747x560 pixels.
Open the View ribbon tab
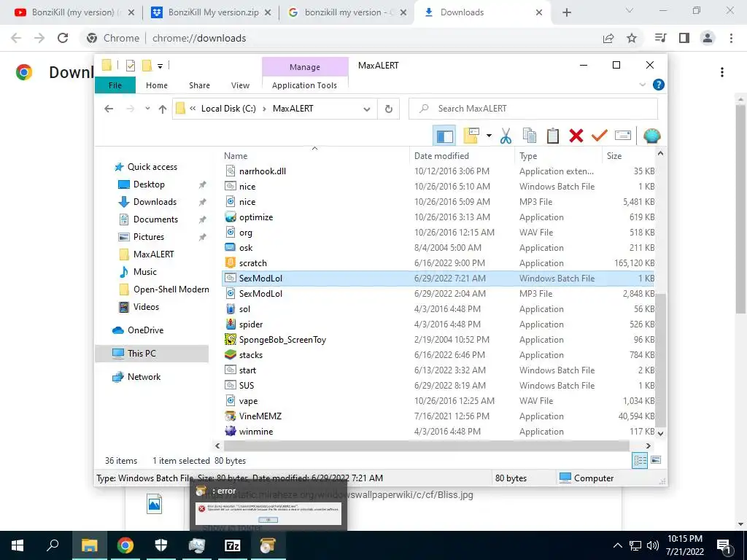[x=240, y=85]
